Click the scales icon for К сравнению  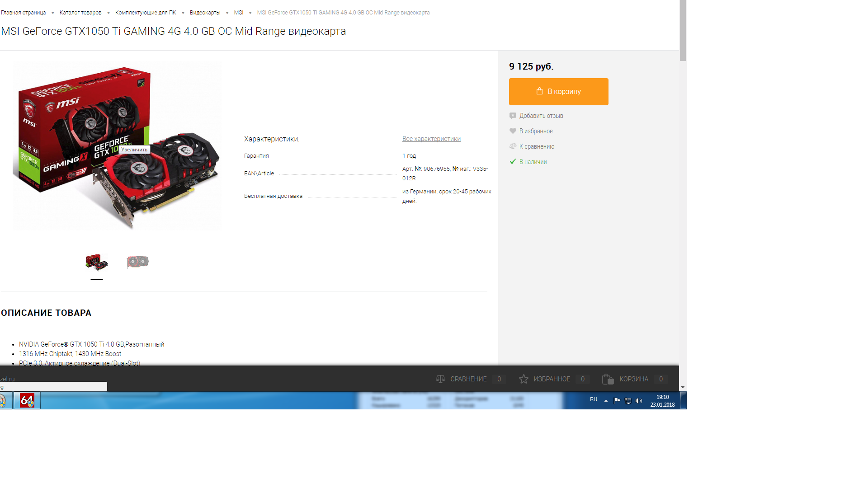513,146
